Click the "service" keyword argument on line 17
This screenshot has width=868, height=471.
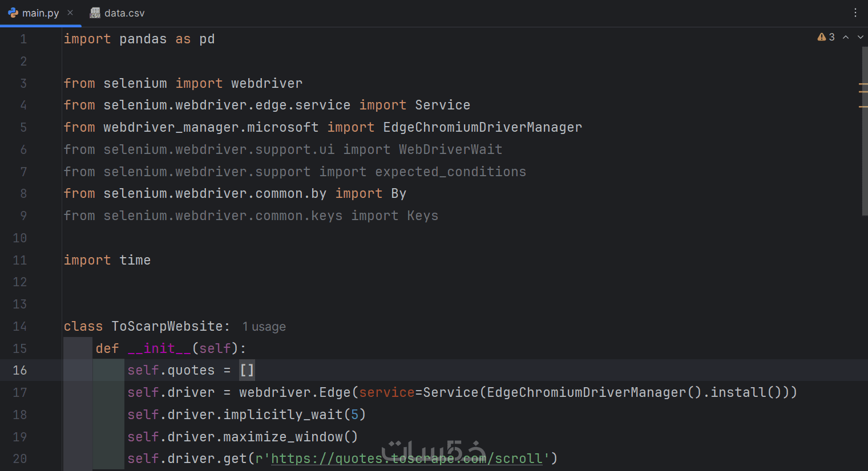coord(386,392)
